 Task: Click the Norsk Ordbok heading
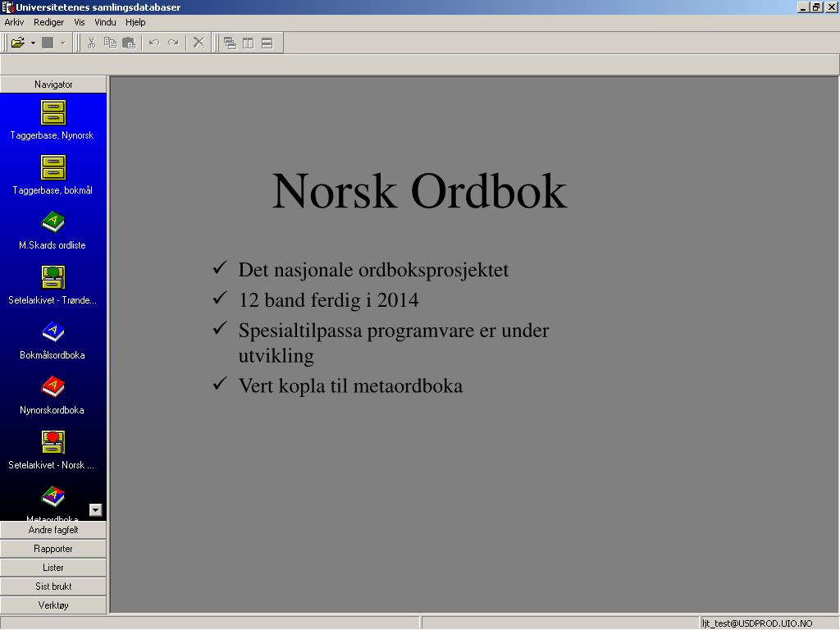(x=419, y=191)
